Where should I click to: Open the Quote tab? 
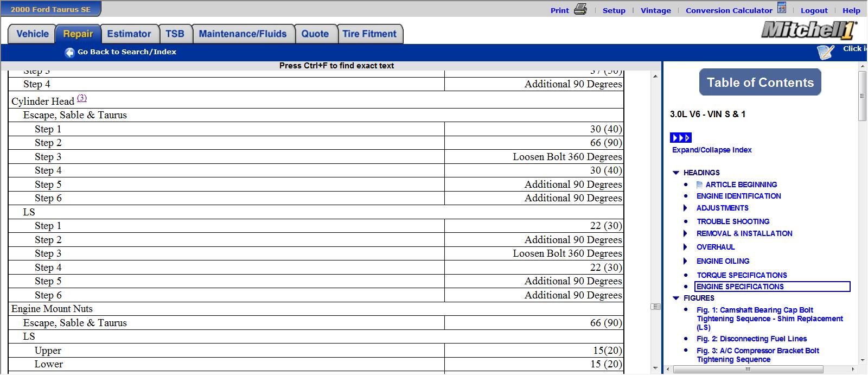[315, 34]
